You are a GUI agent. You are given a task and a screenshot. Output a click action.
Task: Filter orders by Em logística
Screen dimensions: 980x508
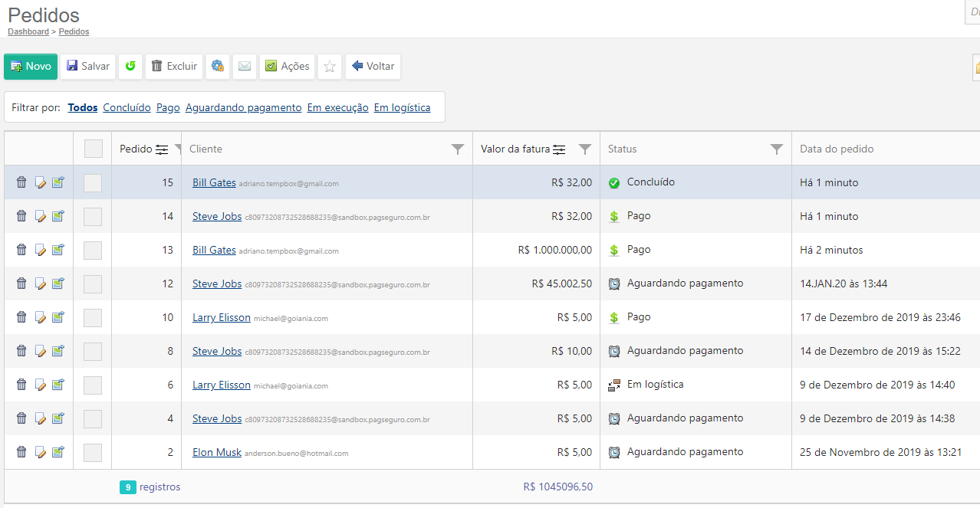click(402, 108)
